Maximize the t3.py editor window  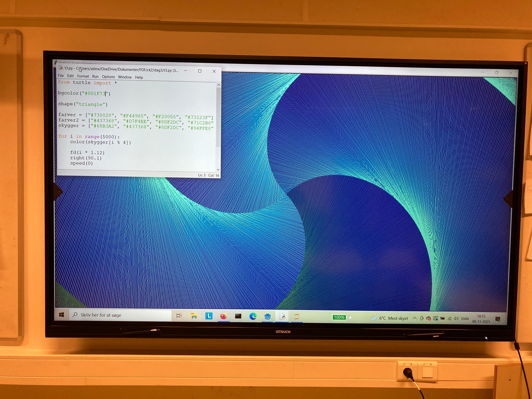click(200, 71)
